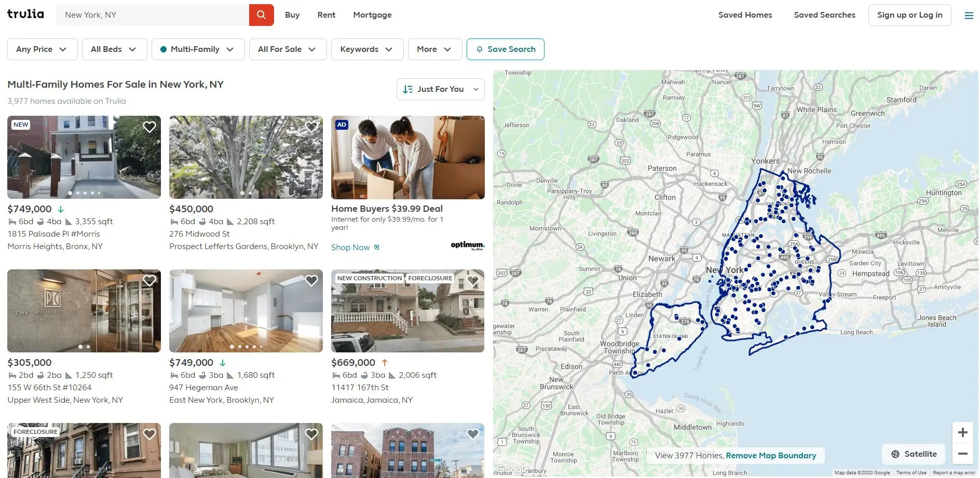
Task: Zoom in on the map
Action: coord(962,432)
